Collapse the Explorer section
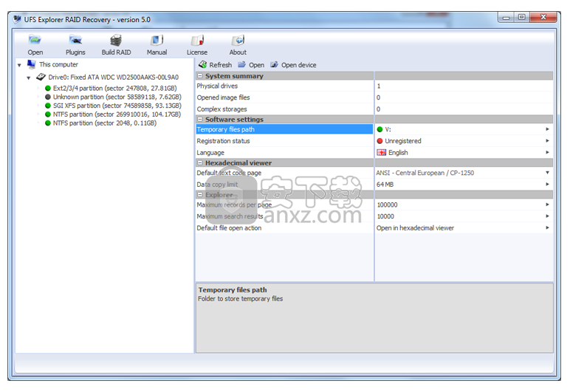570x392 pixels. coord(200,195)
